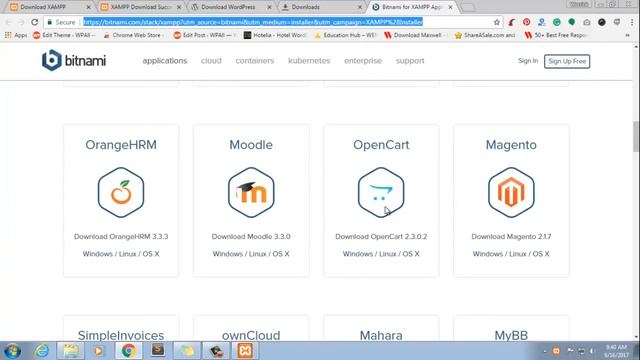640x360 pixels.
Task: Click Download OrangeHRM 3.3.3 text
Action: [x=121, y=237]
